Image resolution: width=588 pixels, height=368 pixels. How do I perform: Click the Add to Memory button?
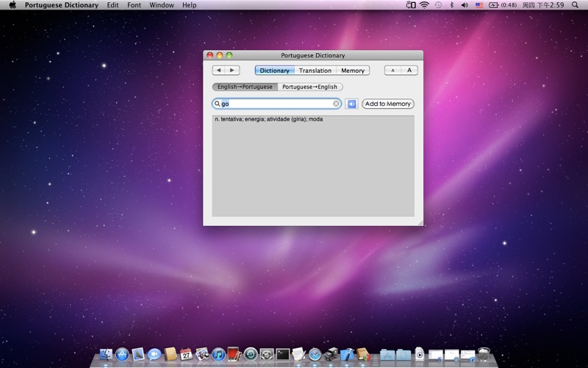click(x=388, y=104)
